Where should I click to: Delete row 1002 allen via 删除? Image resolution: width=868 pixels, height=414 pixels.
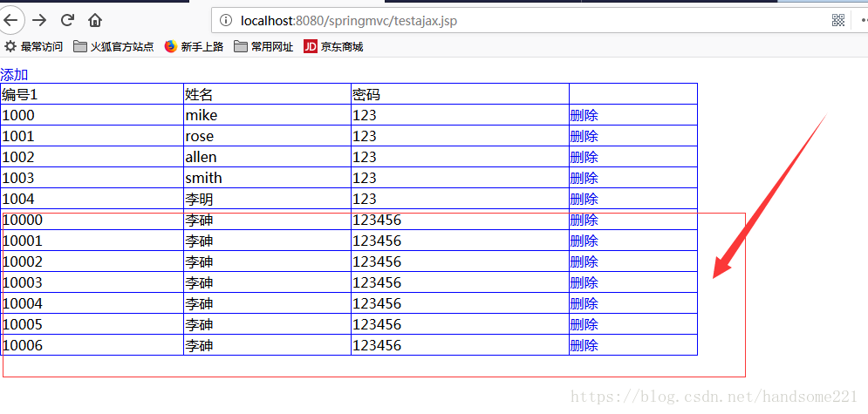pyautogui.click(x=584, y=157)
